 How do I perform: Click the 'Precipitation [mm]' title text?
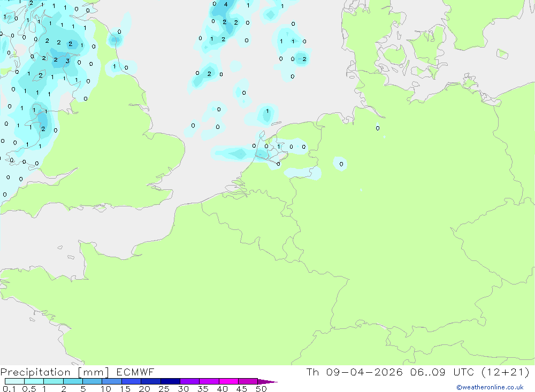(55, 372)
